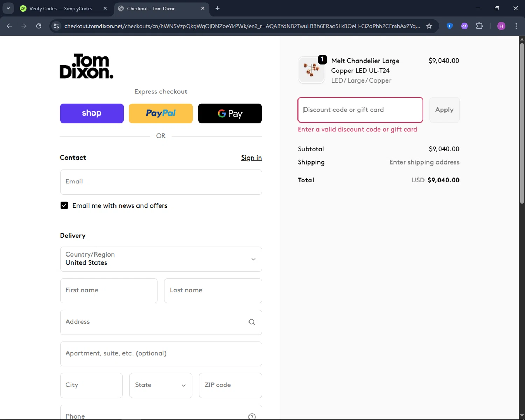525x420 pixels.
Task: Click the ZIP code field
Action: pos(231,385)
